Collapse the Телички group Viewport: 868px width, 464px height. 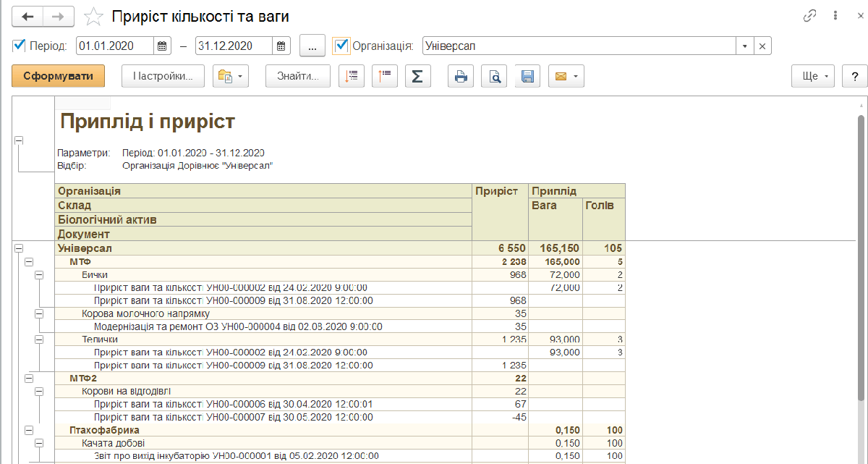coord(39,339)
